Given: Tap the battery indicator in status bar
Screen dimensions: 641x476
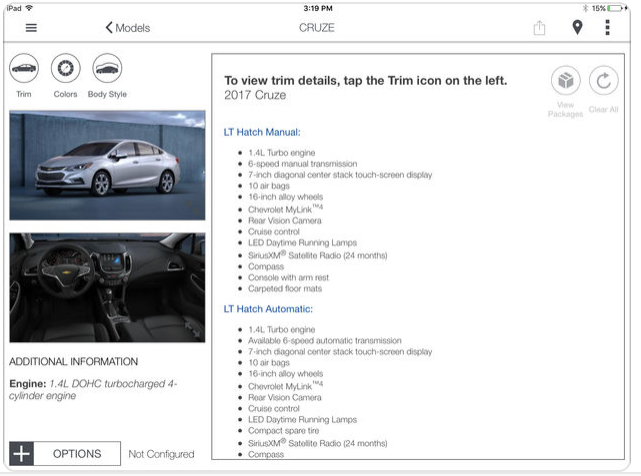Looking at the screenshot, I should tap(617, 8).
